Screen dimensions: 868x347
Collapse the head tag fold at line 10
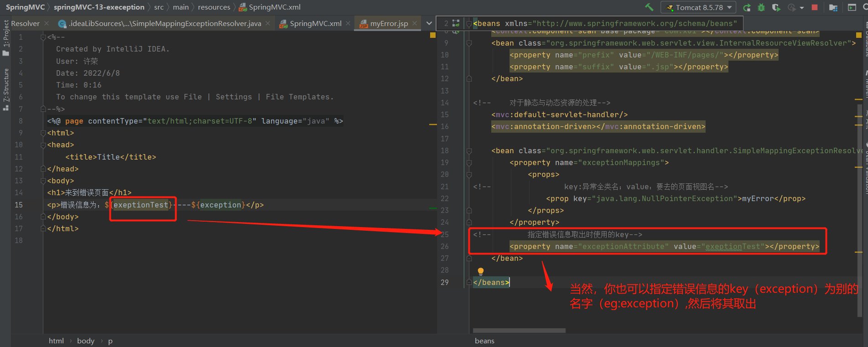click(x=43, y=145)
